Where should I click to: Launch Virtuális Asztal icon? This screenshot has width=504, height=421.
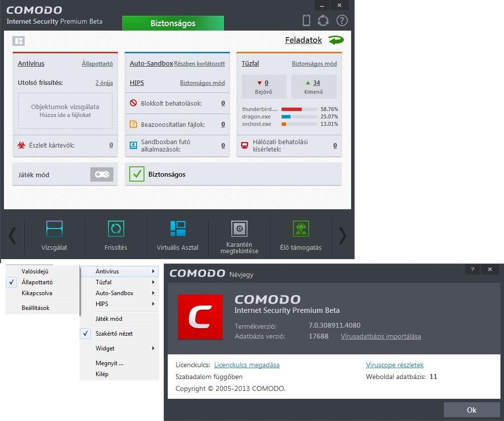click(x=178, y=229)
